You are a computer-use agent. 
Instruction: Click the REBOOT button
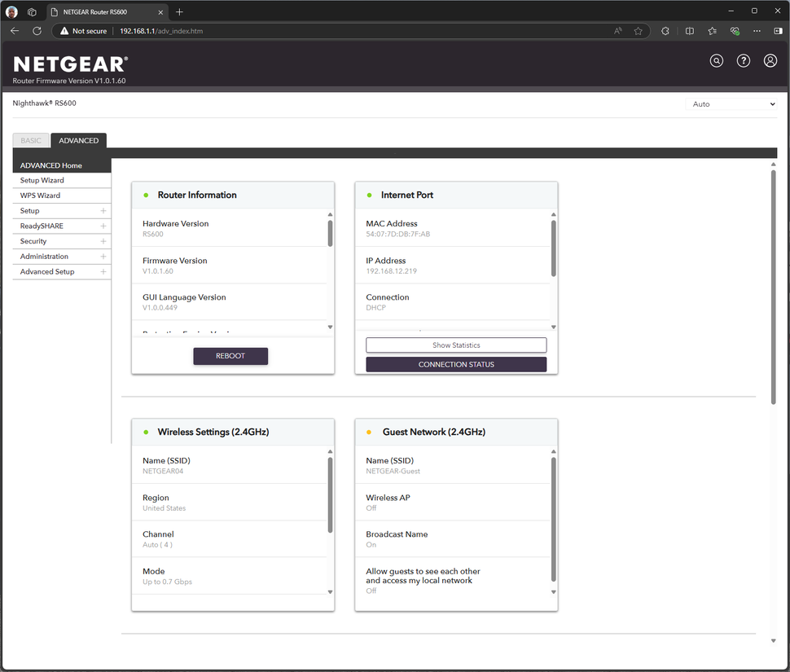(230, 356)
